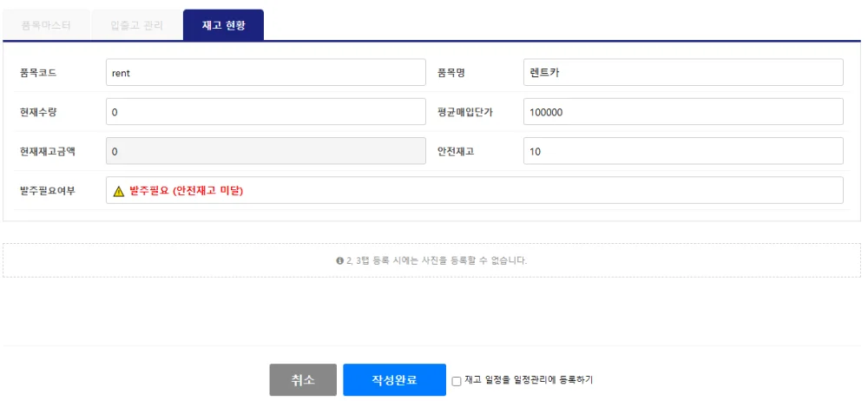The image size is (868, 401).
Task: Click the disabled 현재재고금액 field
Action: click(266, 151)
